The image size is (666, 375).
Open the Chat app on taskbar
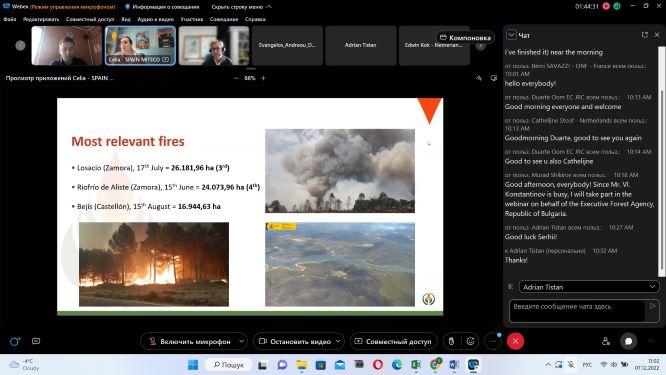(282, 365)
